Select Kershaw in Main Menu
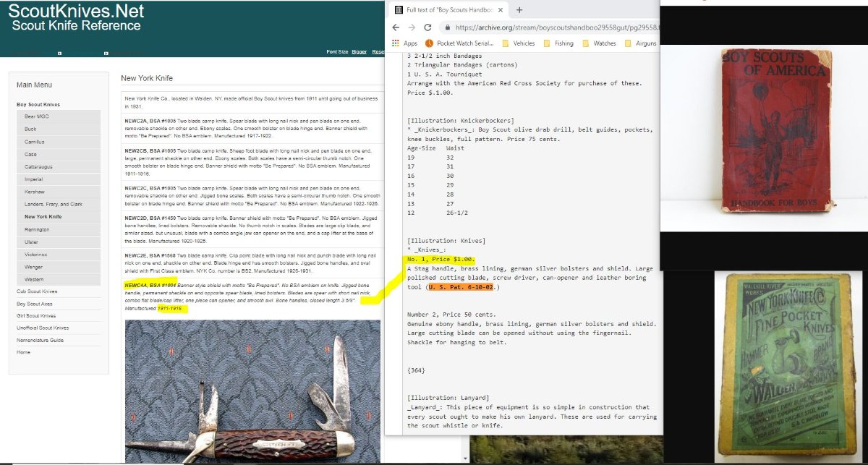 coord(58,192)
